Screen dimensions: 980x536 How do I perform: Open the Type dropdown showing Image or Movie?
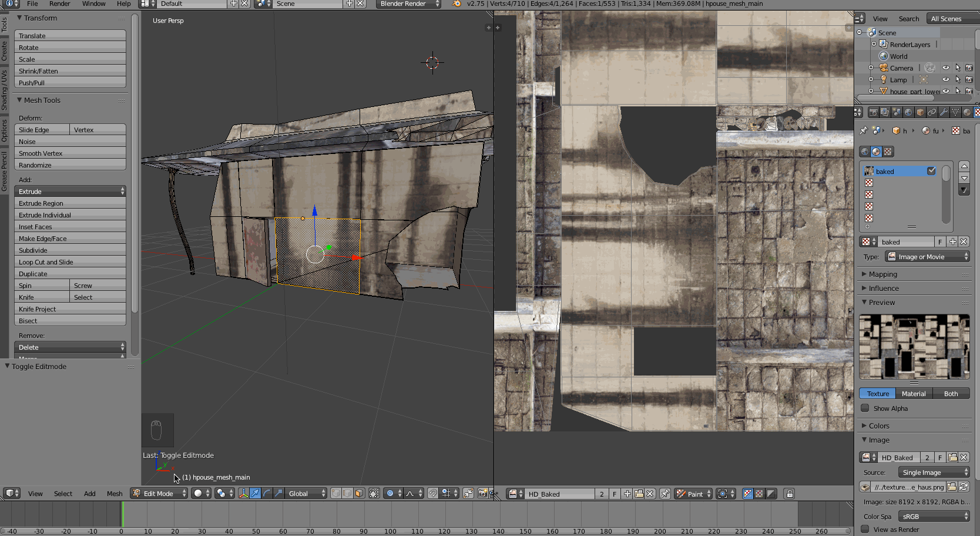click(928, 256)
